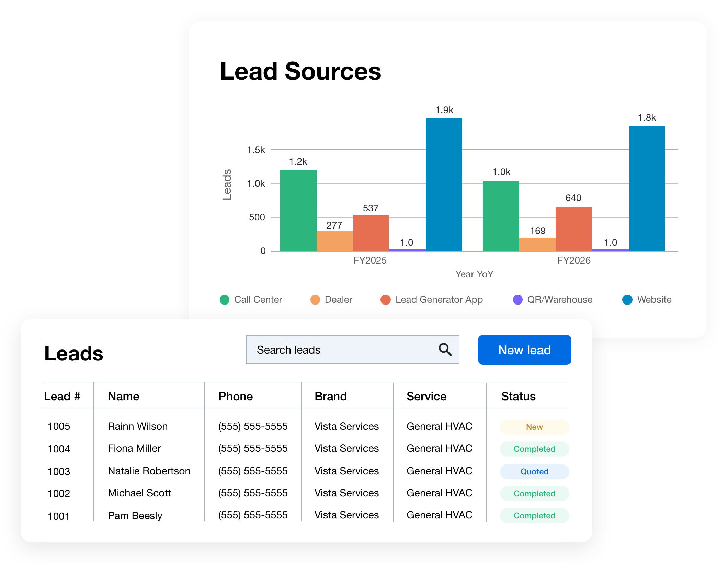Sort by the Status column header
This screenshot has width=728, height=563.
518,396
